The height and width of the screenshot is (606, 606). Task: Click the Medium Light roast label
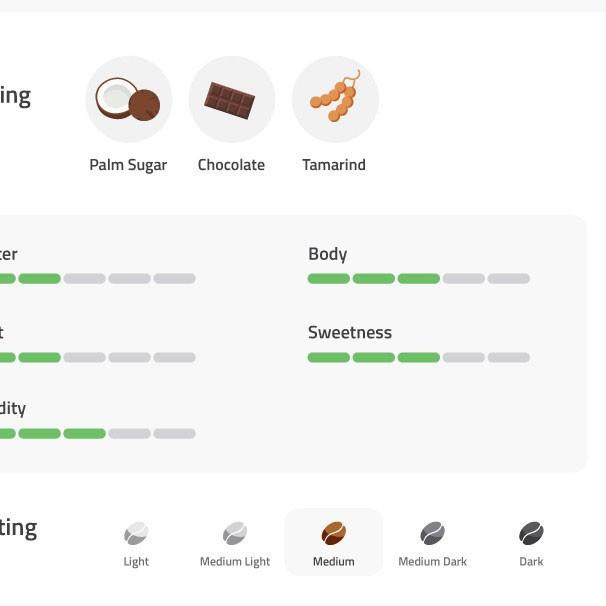(235, 562)
